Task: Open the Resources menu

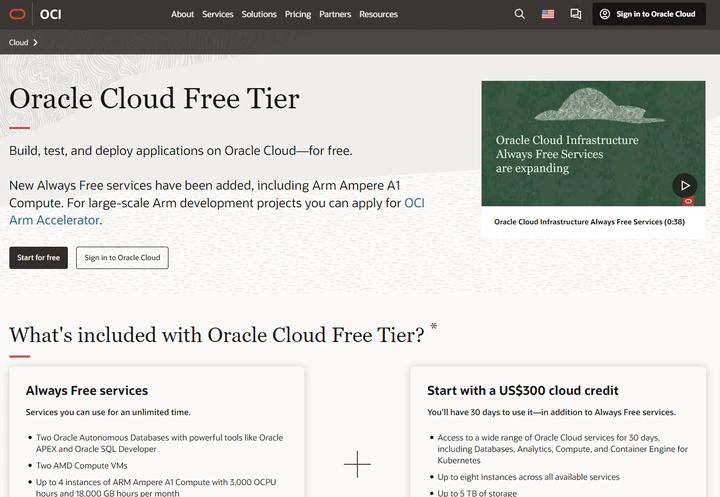Action: [378, 14]
